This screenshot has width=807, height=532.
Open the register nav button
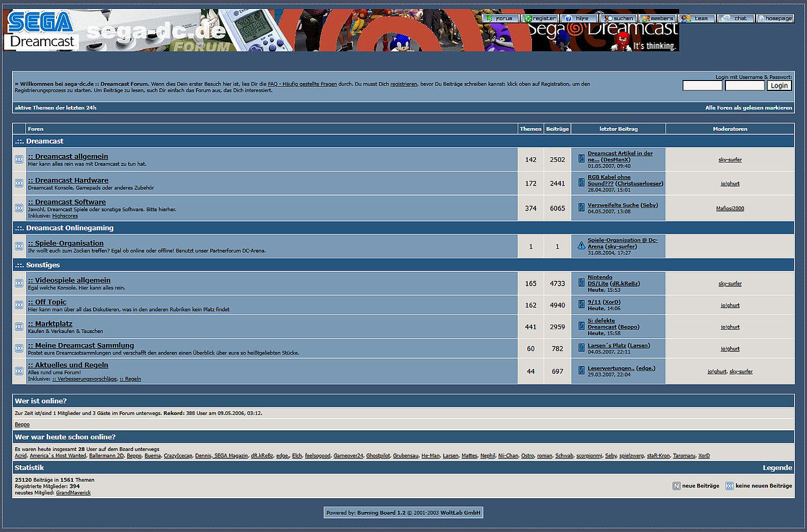[540, 18]
